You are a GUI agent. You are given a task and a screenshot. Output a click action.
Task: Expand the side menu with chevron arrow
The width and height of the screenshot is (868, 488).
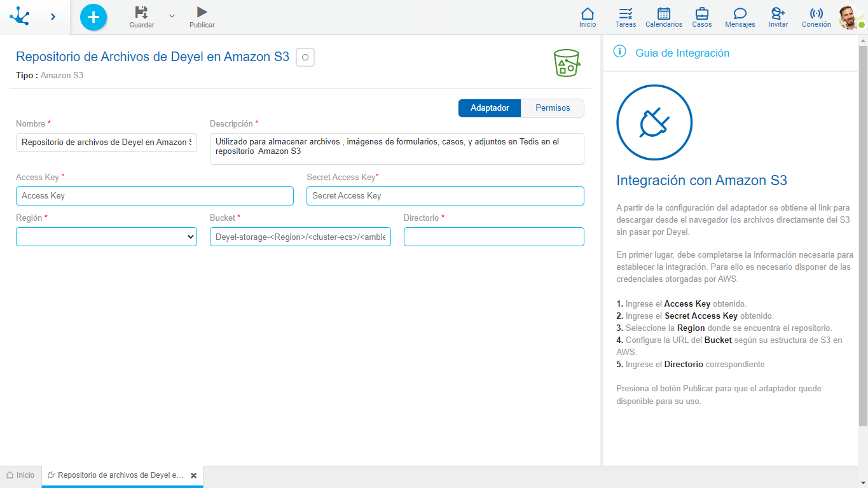pos(53,17)
